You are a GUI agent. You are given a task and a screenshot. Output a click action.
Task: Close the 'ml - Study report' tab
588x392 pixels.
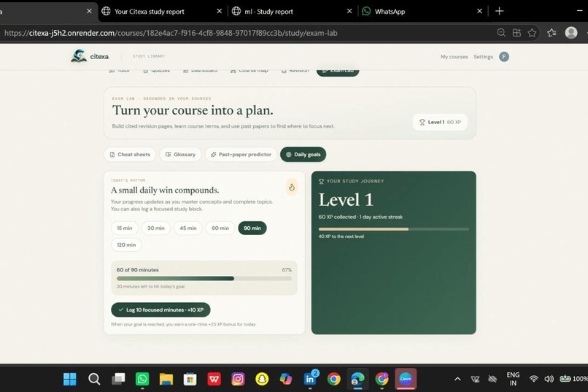pos(349,11)
